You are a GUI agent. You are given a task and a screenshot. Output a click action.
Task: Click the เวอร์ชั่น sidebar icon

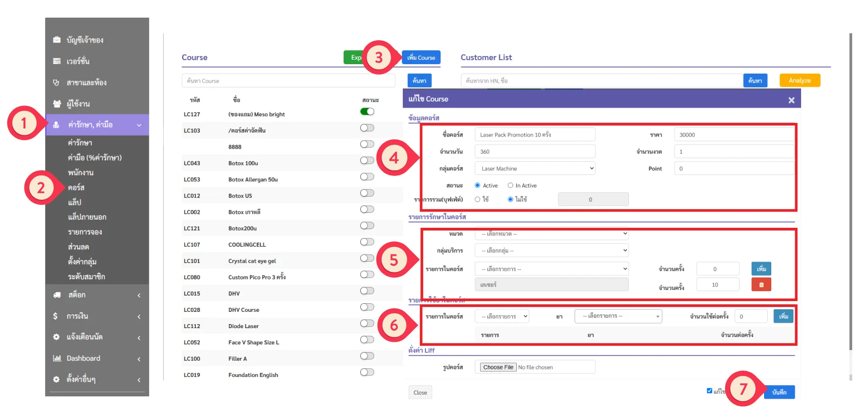(x=57, y=61)
